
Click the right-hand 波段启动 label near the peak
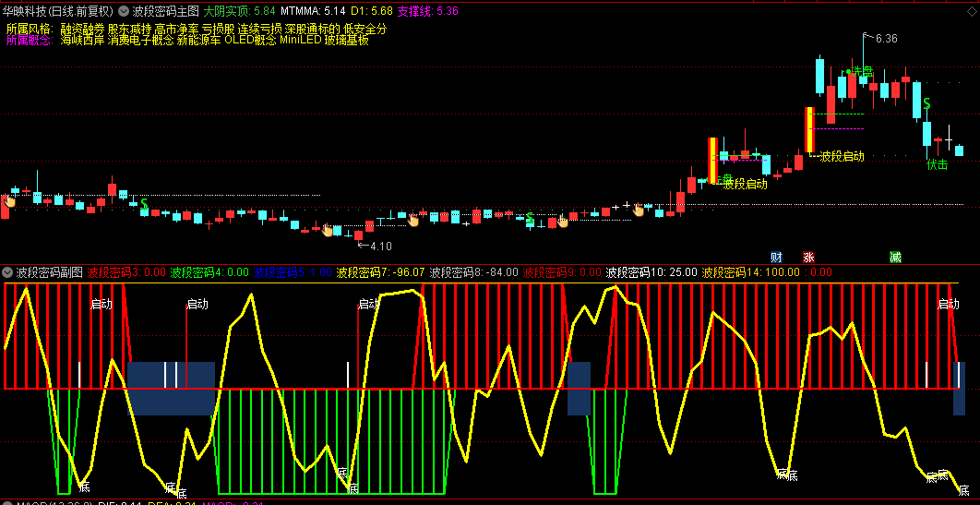pyautogui.click(x=842, y=156)
